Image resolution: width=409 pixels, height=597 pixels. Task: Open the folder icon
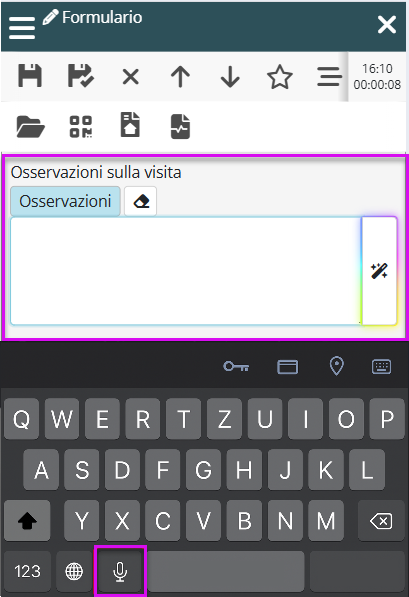pos(30,127)
